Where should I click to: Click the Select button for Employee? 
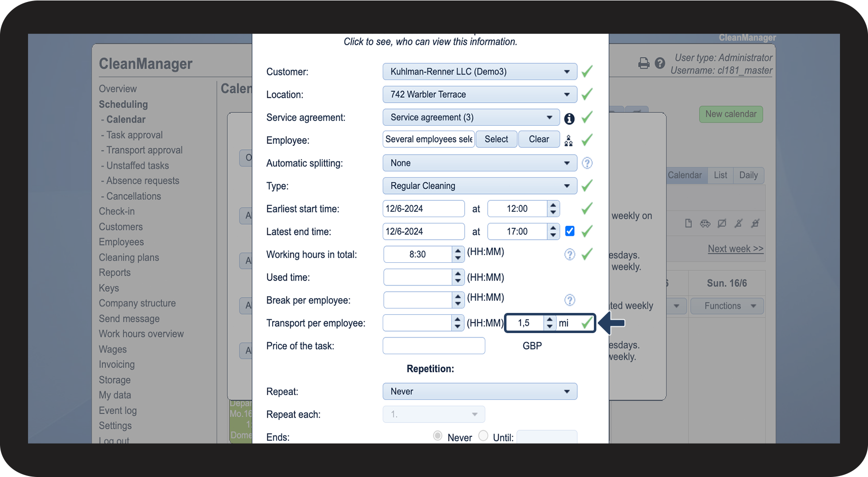click(x=496, y=139)
